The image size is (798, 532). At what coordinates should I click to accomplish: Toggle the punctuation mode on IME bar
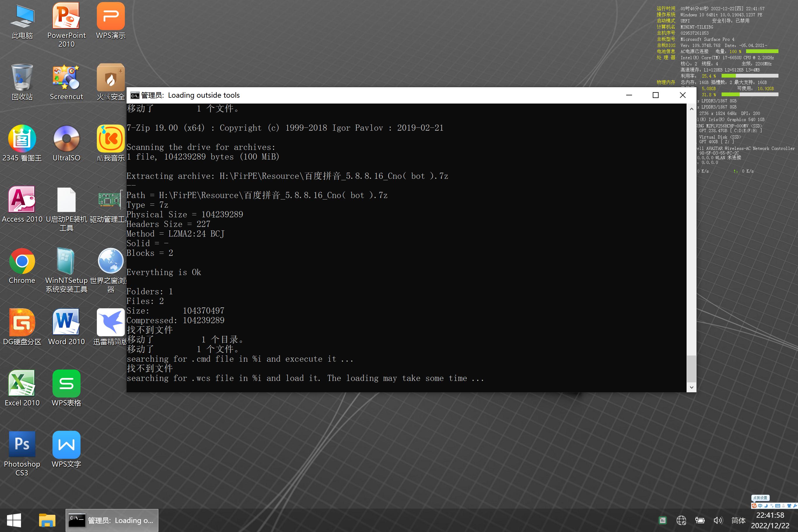click(771, 506)
